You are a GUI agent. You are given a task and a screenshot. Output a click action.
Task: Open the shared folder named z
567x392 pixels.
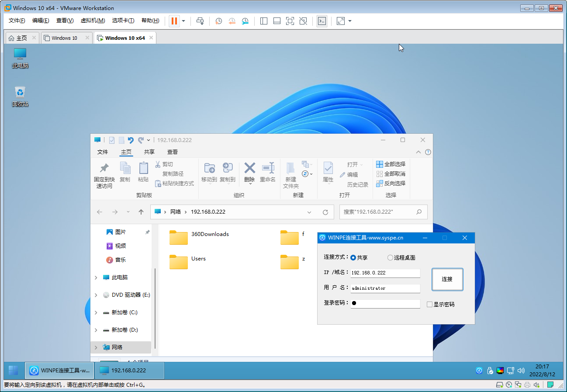click(x=293, y=262)
